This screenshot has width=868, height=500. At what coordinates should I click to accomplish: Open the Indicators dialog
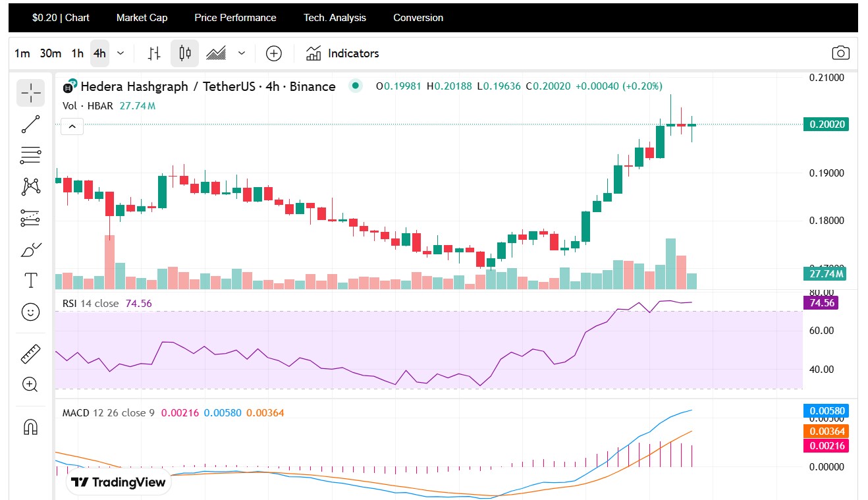pos(342,53)
